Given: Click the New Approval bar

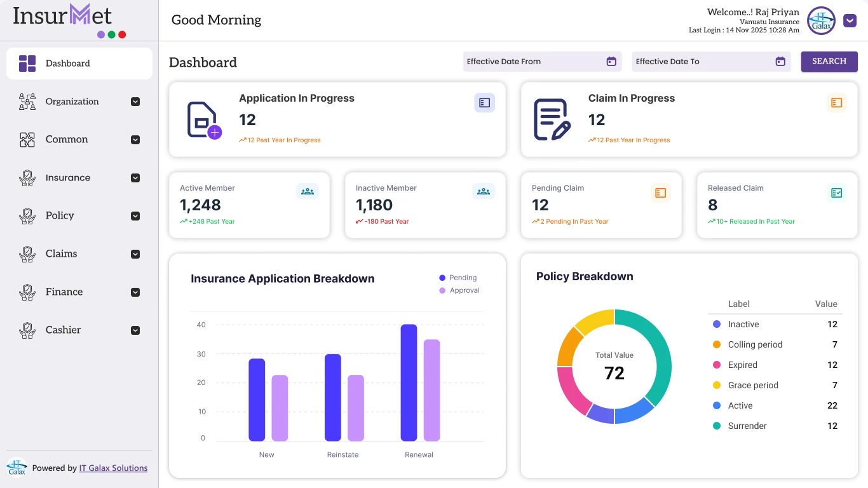Looking at the screenshot, I should [280, 408].
